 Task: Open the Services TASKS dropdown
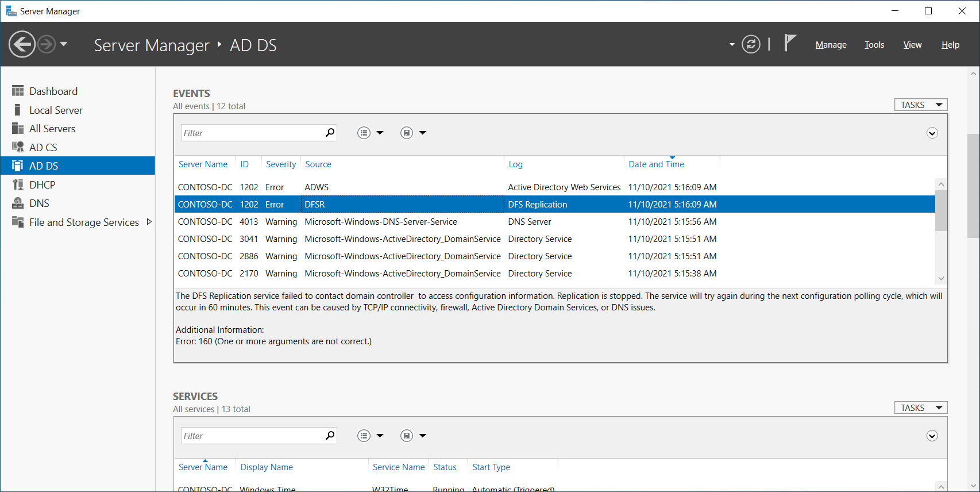pyautogui.click(x=920, y=408)
